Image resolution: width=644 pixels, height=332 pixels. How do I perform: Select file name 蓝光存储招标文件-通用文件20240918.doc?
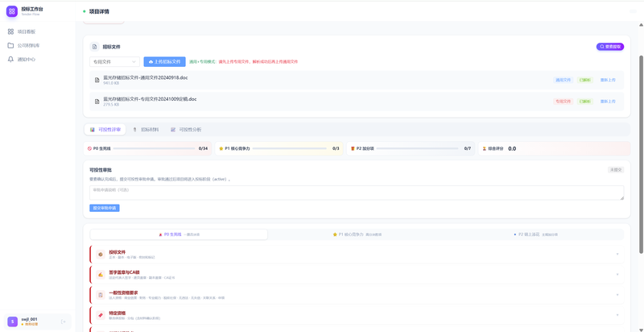tap(146, 77)
